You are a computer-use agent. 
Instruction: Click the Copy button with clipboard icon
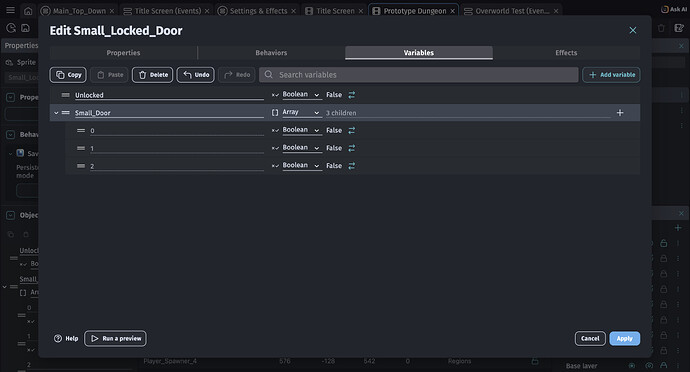[x=68, y=75]
